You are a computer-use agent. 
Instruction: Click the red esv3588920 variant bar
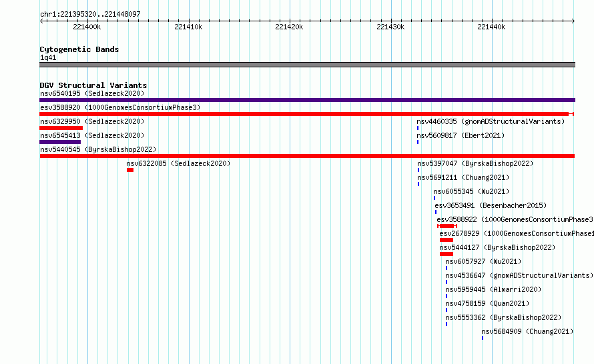coord(306,114)
